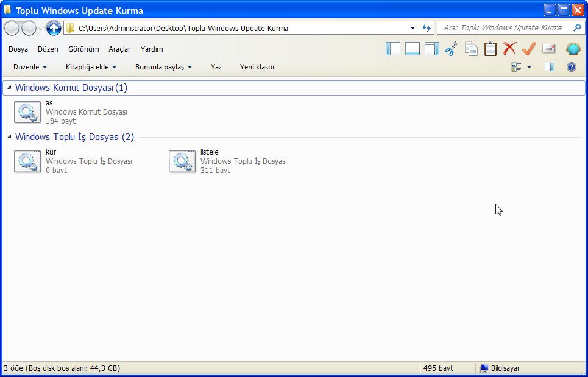Open the view options dropdown arrow

[x=529, y=67]
